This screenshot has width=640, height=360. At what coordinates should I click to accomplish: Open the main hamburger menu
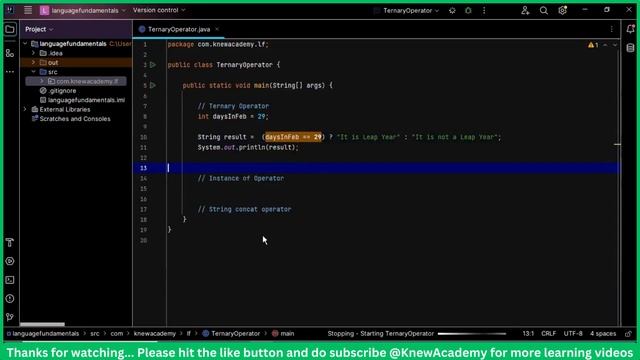point(28,10)
